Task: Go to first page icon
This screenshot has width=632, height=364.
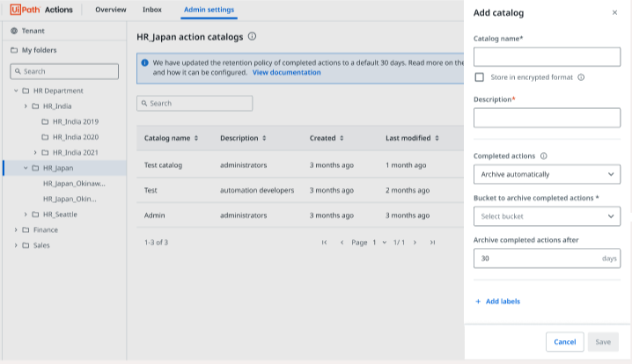Action: tap(324, 243)
